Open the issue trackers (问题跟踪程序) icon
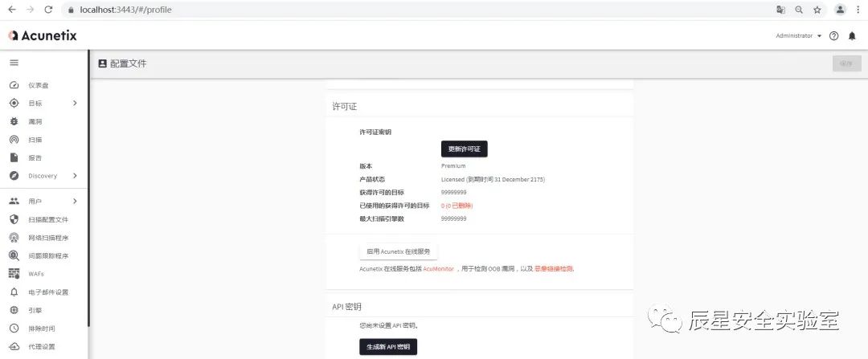Viewport: 868px width, 359px height. click(x=14, y=255)
